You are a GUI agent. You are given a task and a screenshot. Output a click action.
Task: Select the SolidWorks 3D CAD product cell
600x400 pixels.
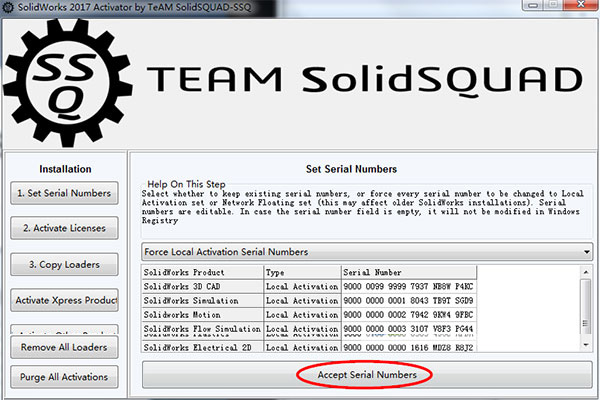coord(202,287)
